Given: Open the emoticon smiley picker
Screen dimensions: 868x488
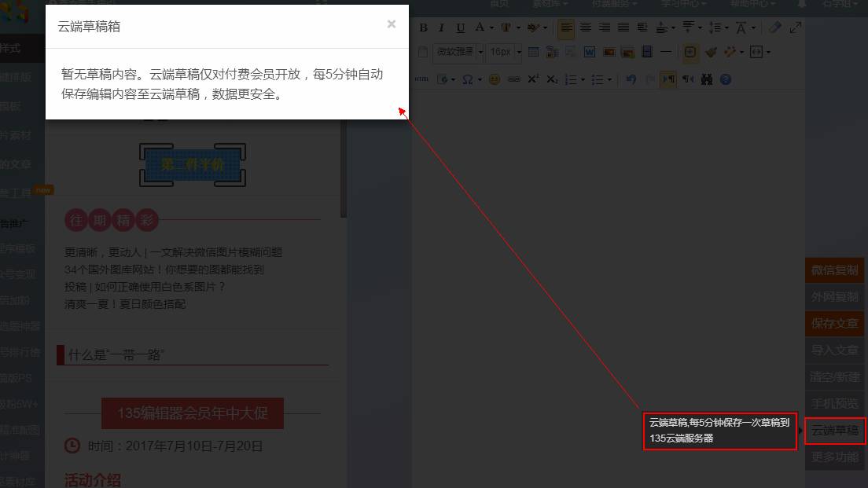Looking at the screenshot, I should 495,79.
